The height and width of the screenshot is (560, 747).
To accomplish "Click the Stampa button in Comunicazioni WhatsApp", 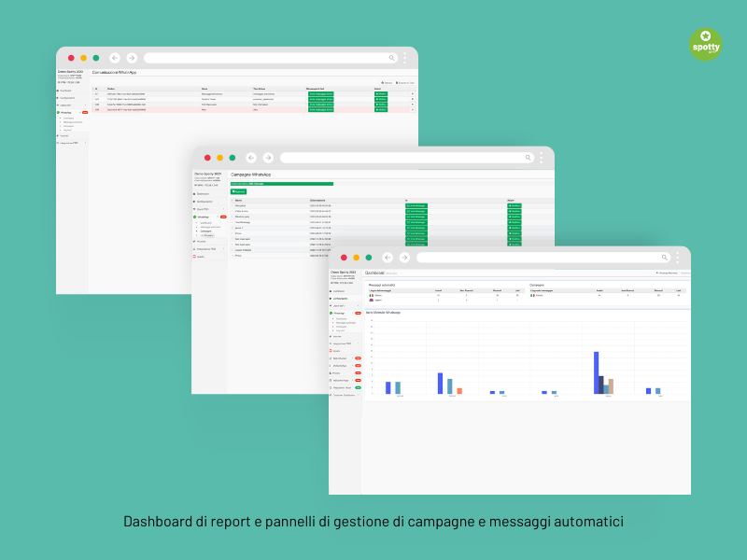I will 387,83.
